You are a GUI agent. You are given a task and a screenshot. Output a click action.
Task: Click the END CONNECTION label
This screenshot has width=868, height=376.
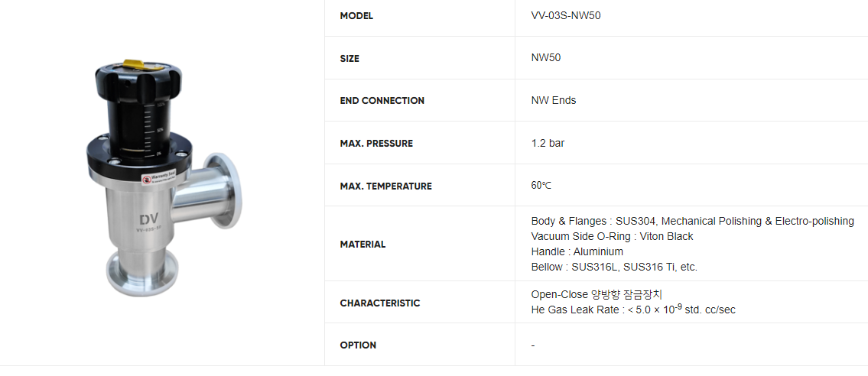[382, 100]
